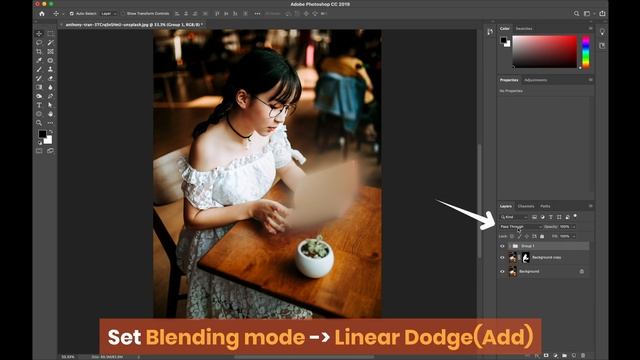Select the Crop tool
The width and height of the screenshot is (640, 360).
pyautogui.click(x=39, y=51)
